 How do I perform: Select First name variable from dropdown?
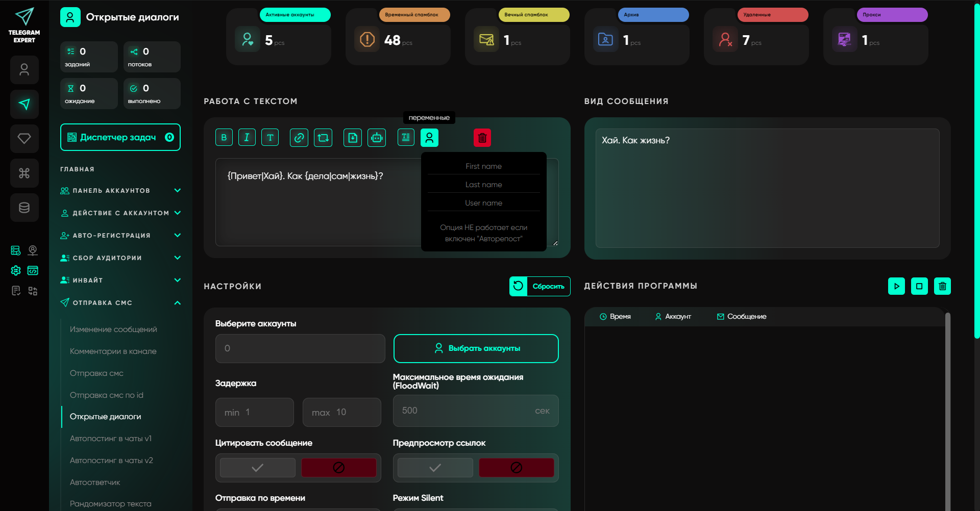(x=483, y=166)
